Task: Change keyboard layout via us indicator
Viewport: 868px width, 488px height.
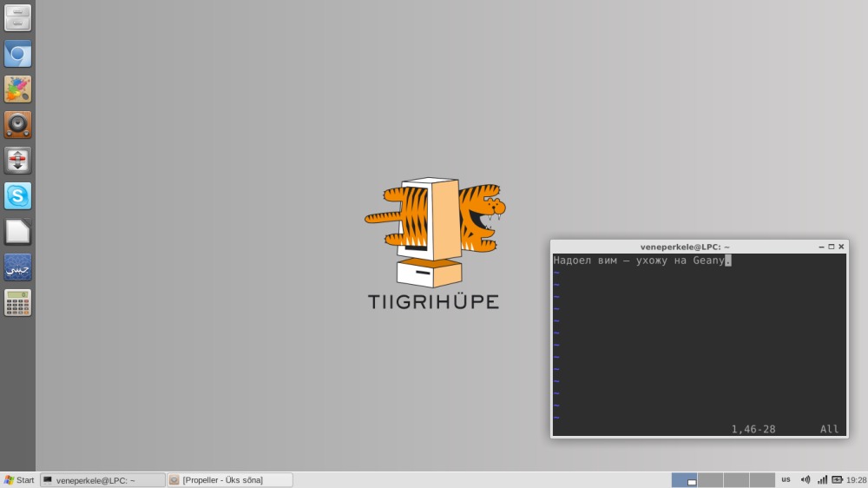Action: pyautogui.click(x=786, y=479)
